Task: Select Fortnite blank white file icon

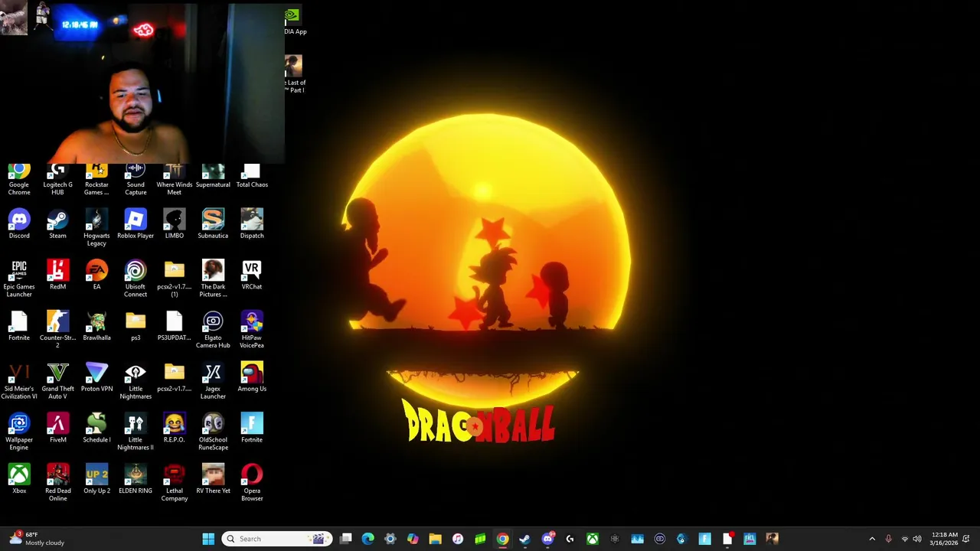Action: click(19, 326)
